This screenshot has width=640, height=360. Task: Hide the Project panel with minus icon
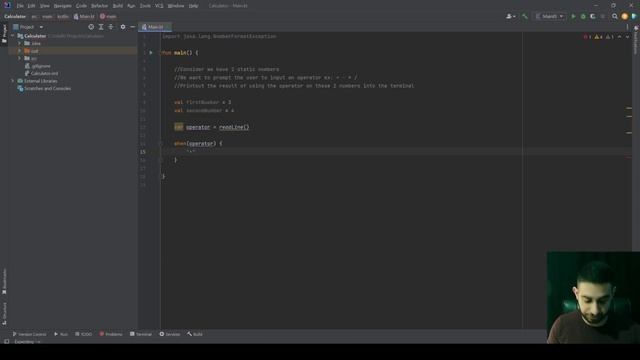(x=133, y=27)
